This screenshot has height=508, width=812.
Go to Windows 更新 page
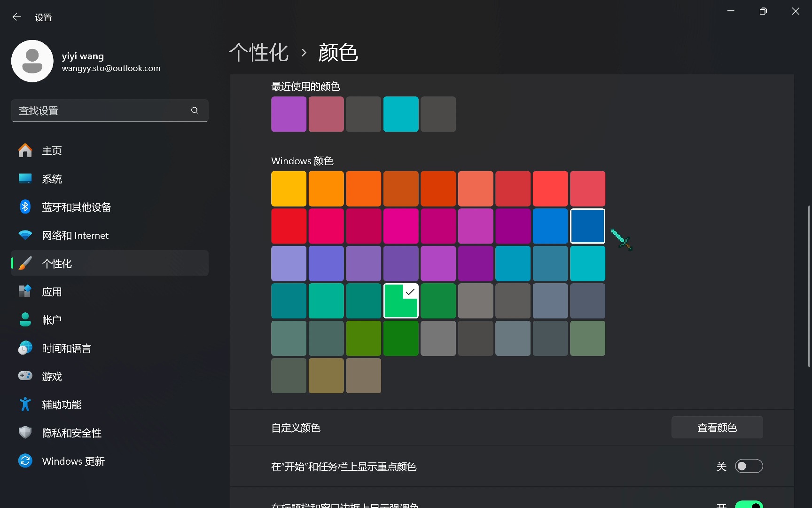click(x=110, y=461)
